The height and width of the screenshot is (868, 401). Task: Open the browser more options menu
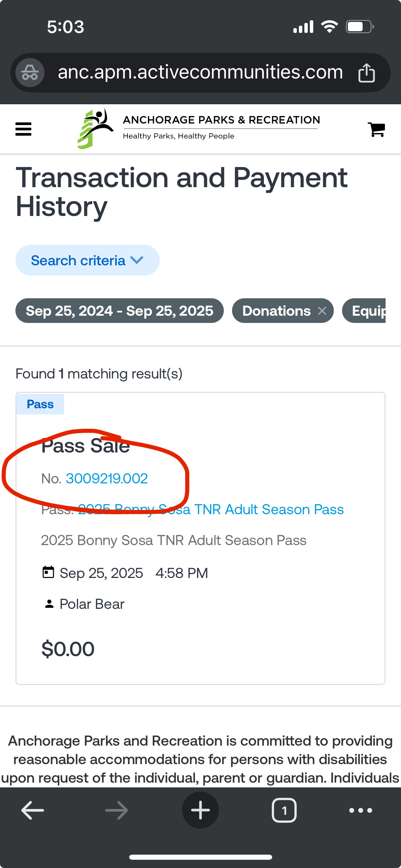pos(361,810)
